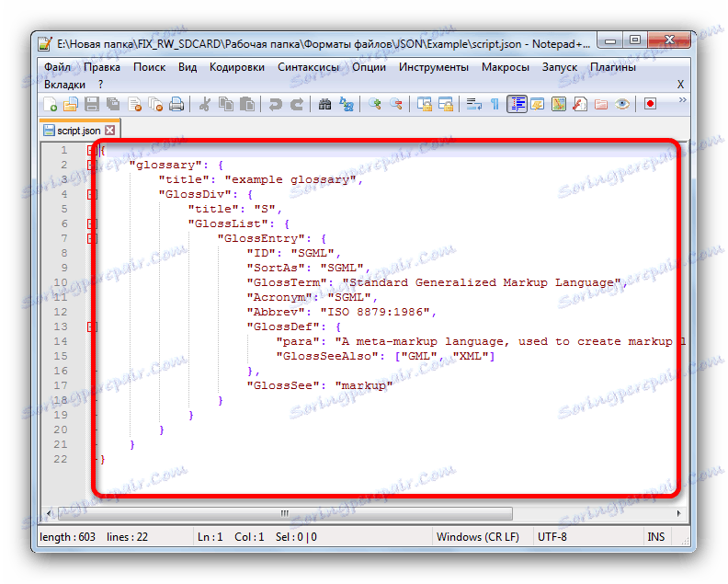Click the Open file folder icon

pos(71,104)
